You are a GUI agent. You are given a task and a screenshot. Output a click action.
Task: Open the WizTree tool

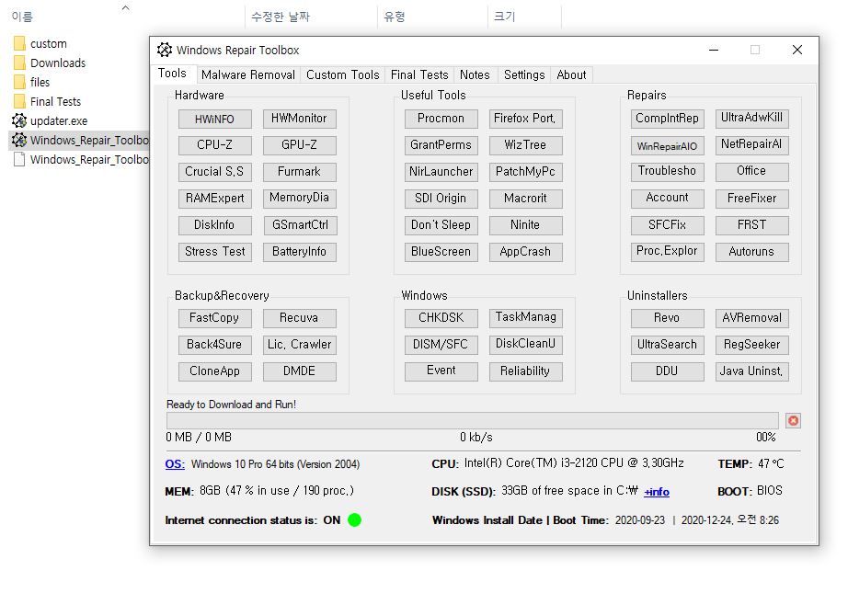pyautogui.click(x=526, y=145)
